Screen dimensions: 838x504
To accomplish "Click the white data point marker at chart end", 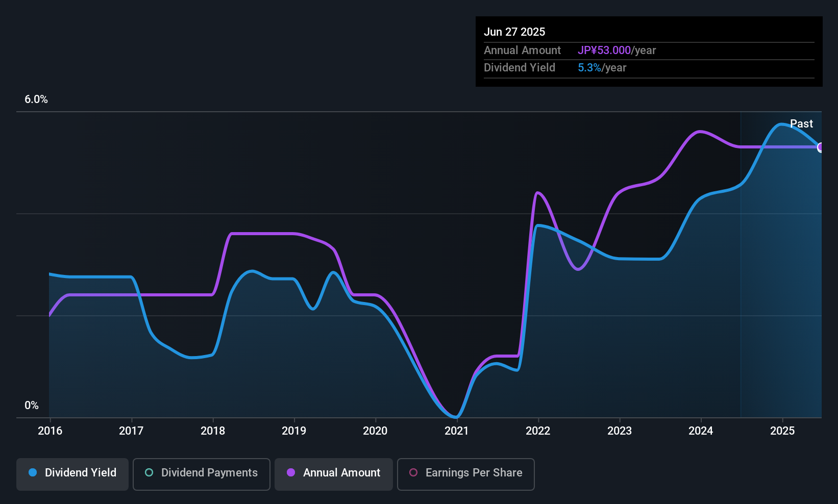I will [x=821, y=147].
